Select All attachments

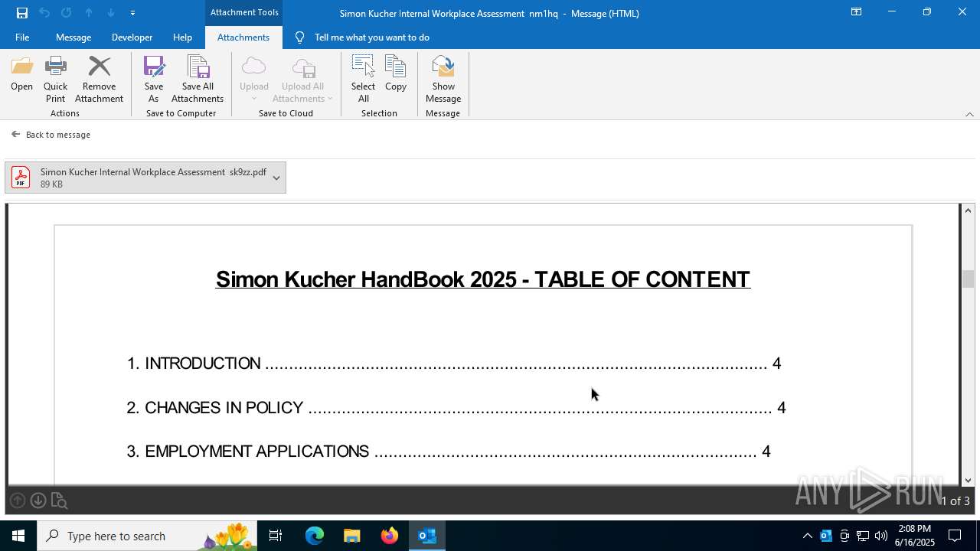[363, 80]
